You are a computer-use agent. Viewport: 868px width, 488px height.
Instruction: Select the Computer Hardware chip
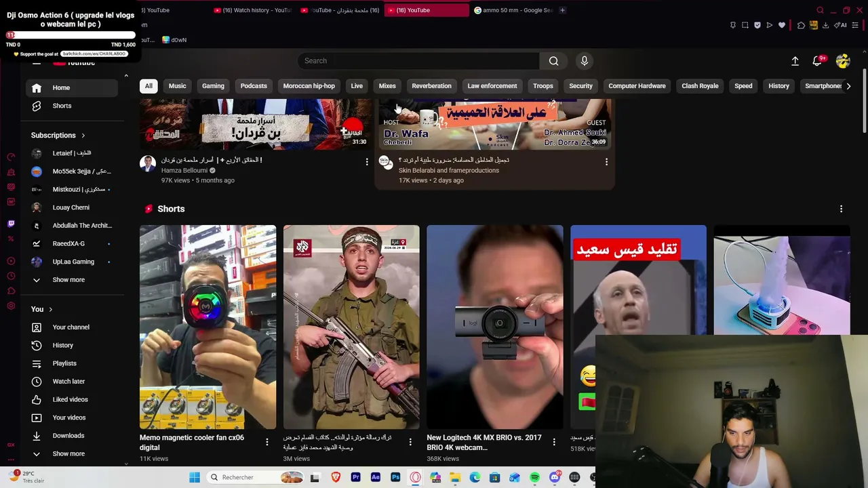[x=637, y=86]
